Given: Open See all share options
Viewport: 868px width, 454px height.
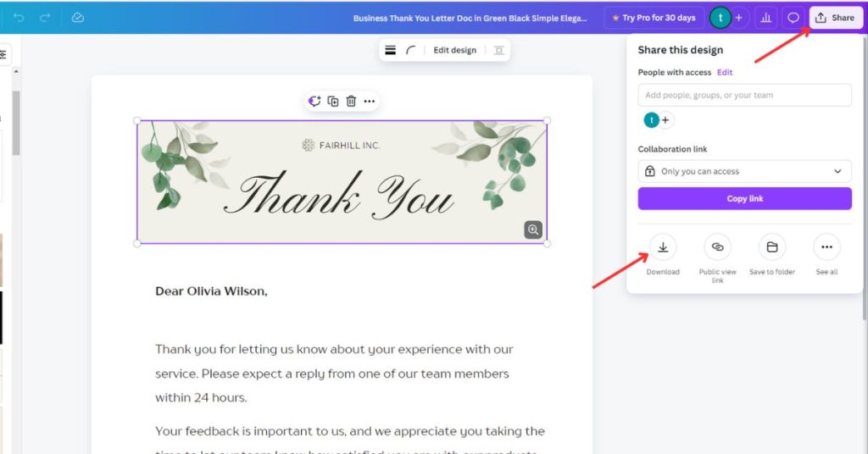Looking at the screenshot, I should pos(826,247).
